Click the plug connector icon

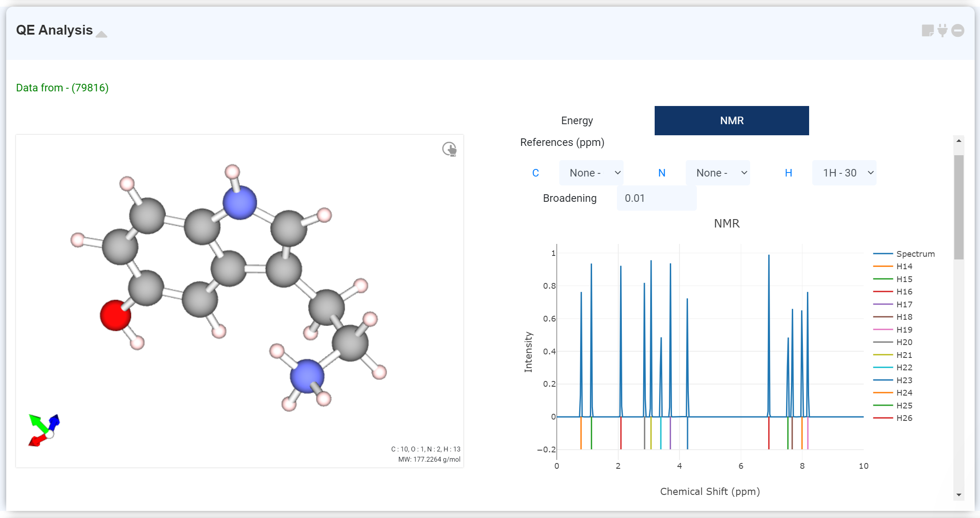[943, 31]
